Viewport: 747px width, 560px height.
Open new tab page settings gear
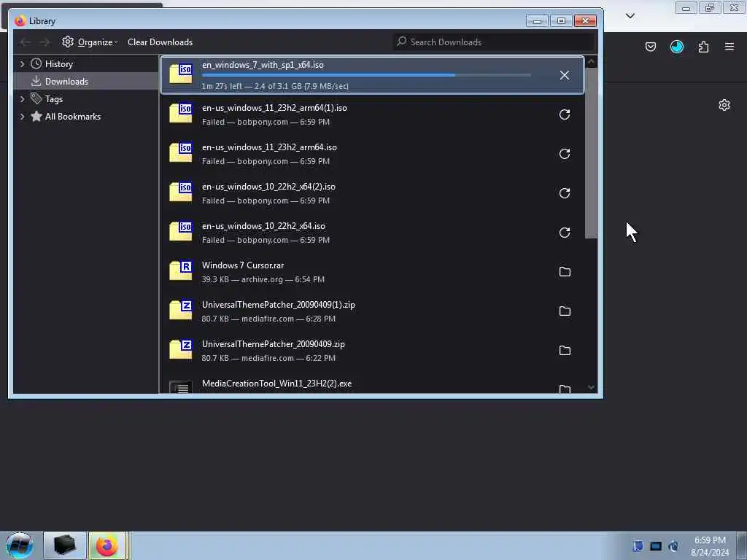click(724, 105)
